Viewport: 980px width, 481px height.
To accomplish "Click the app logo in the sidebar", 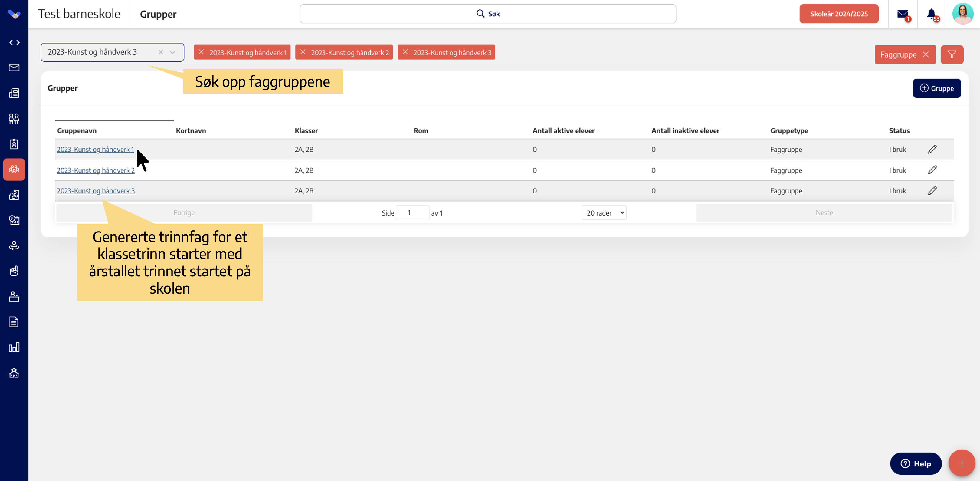I will (14, 15).
